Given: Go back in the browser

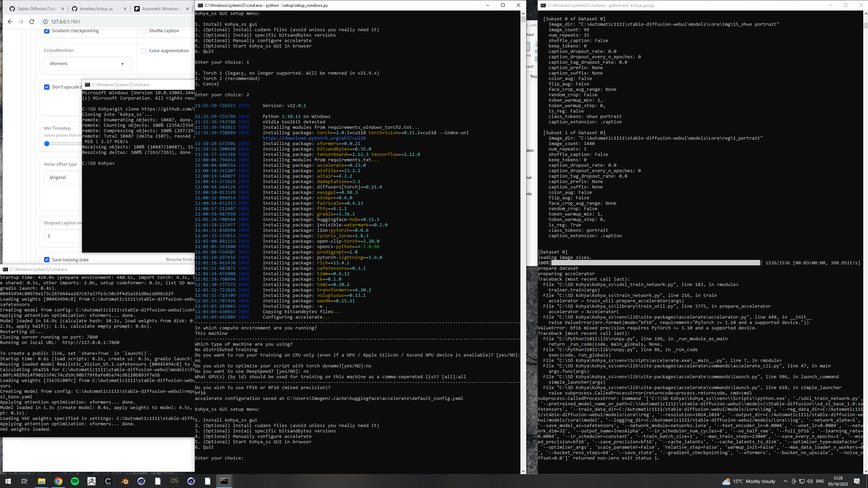Looking at the screenshot, I should (x=10, y=22).
